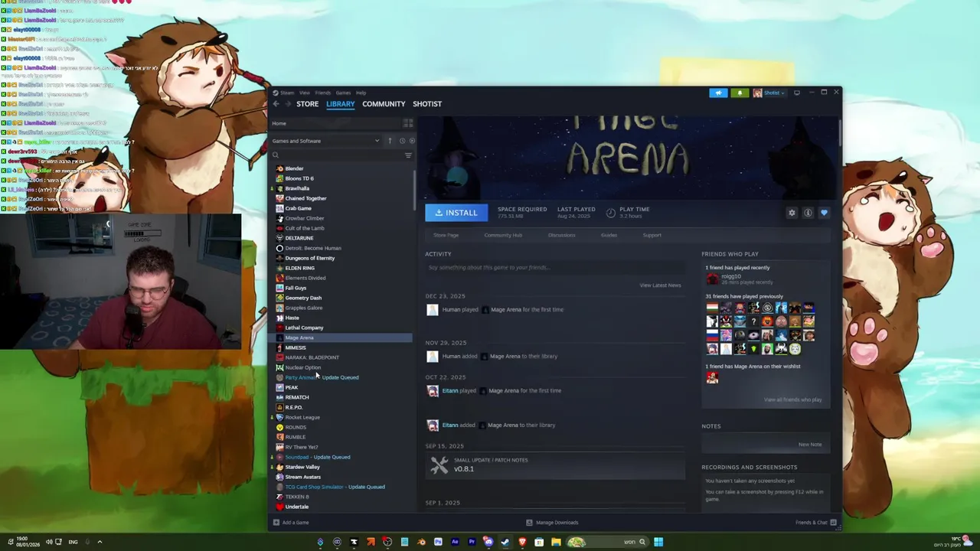Click the recent activity clock filter icon

point(402,141)
